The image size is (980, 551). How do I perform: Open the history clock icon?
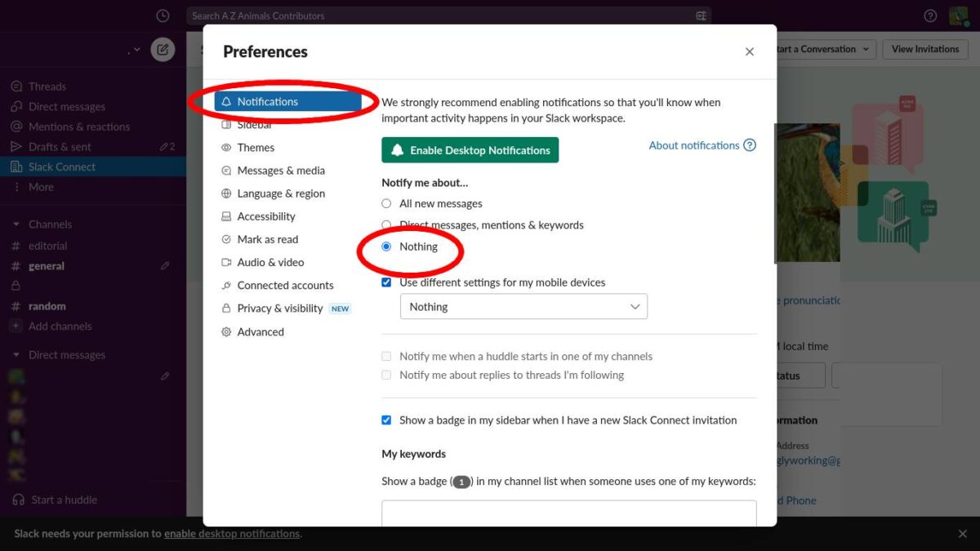pos(163,16)
